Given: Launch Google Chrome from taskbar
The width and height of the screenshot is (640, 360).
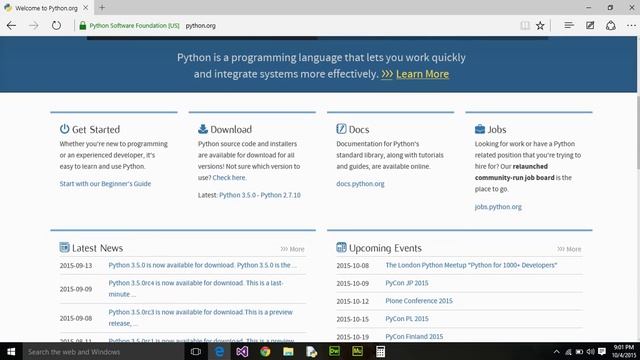Looking at the screenshot, I should pyautogui.click(x=265, y=351).
